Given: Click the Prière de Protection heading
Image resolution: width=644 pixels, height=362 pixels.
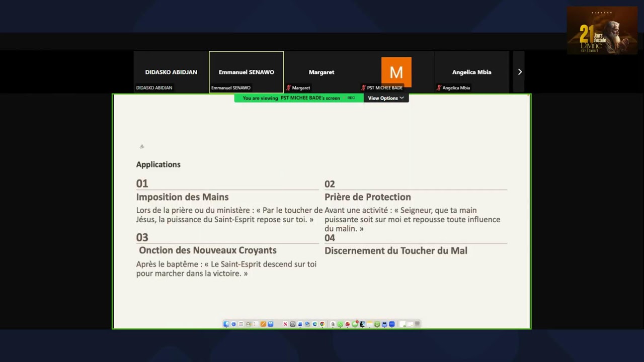Looking at the screenshot, I should 368,197.
